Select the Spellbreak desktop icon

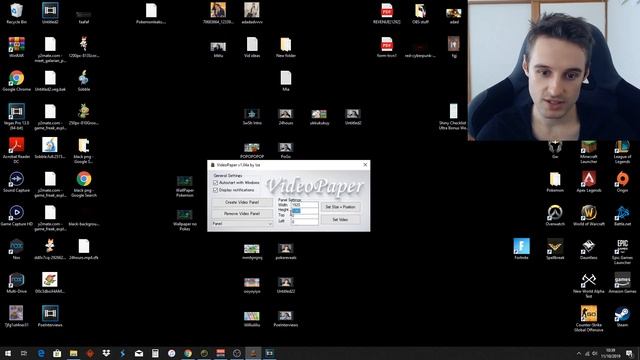click(555, 249)
